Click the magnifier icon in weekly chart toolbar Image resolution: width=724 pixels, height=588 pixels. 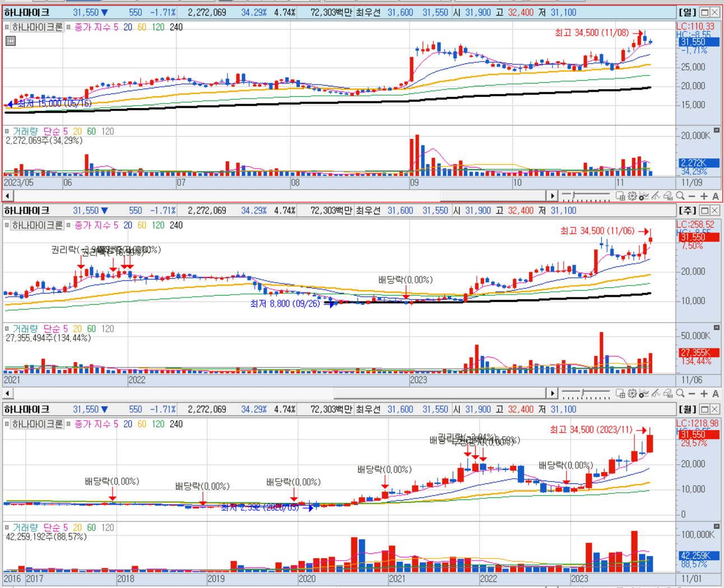pos(680,394)
